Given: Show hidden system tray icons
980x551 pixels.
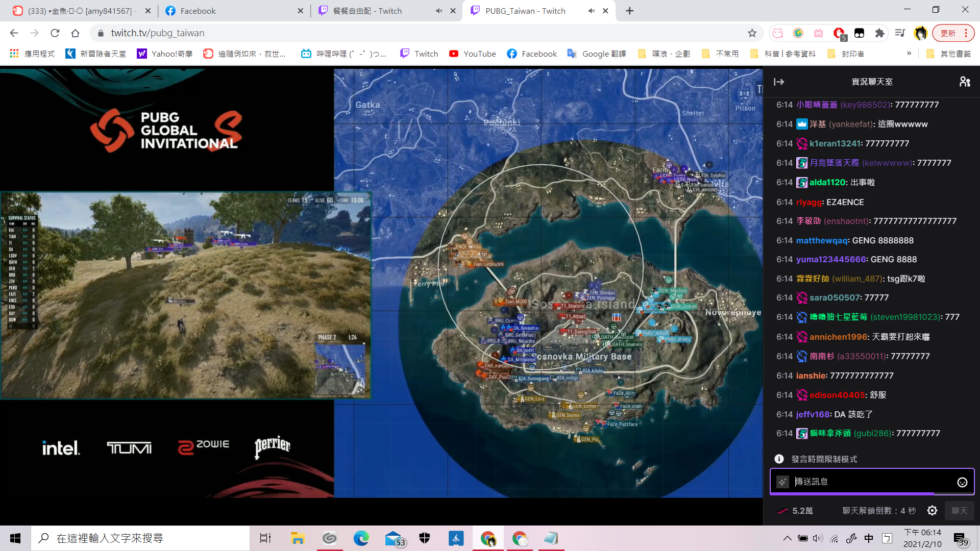Looking at the screenshot, I should tap(787, 538).
